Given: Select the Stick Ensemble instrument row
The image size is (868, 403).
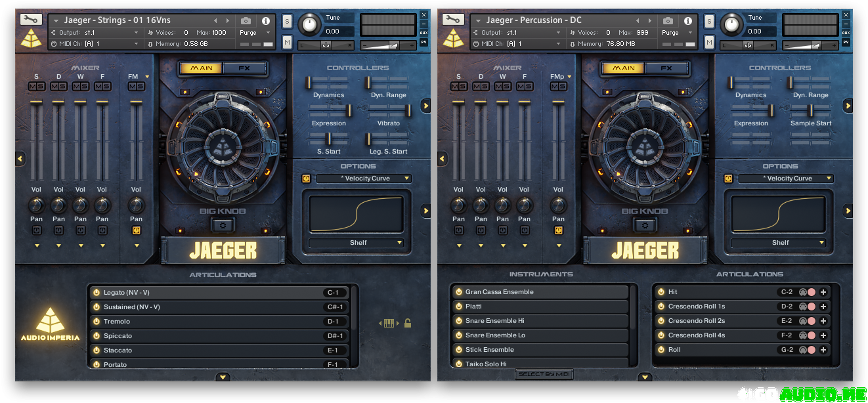Looking at the screenshot, I should pos(540,350).
